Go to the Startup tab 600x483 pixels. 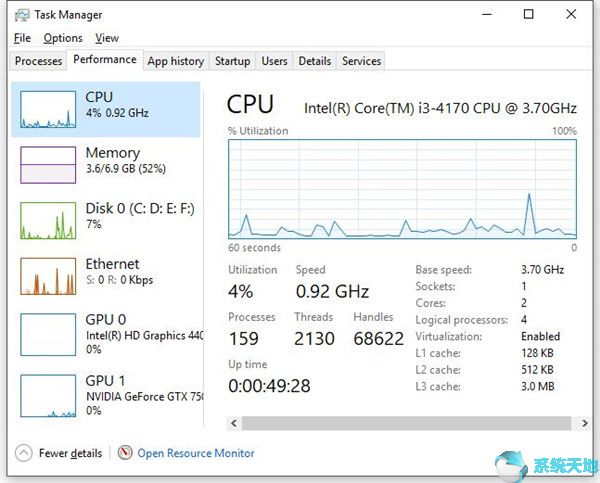[233, 61]
